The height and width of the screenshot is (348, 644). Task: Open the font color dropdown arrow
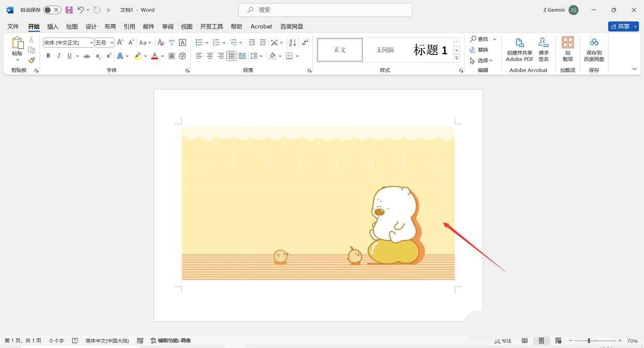(161, 55)
